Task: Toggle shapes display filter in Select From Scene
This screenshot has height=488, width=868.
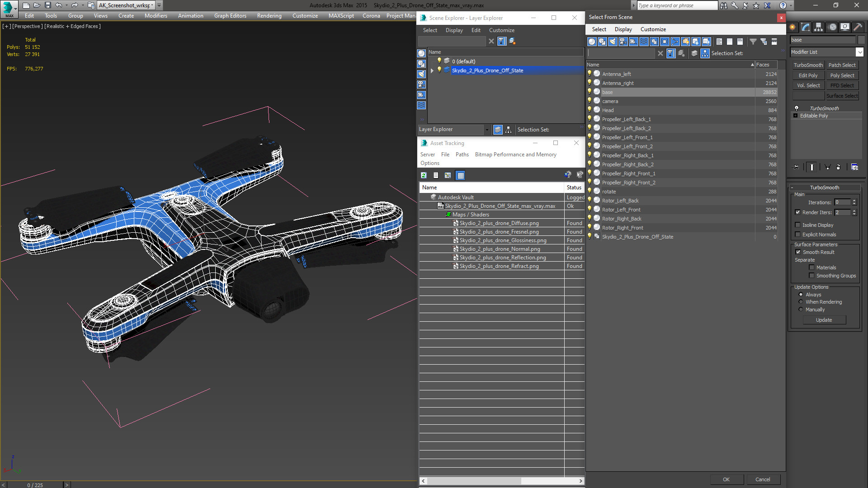Action: [602, 42]
